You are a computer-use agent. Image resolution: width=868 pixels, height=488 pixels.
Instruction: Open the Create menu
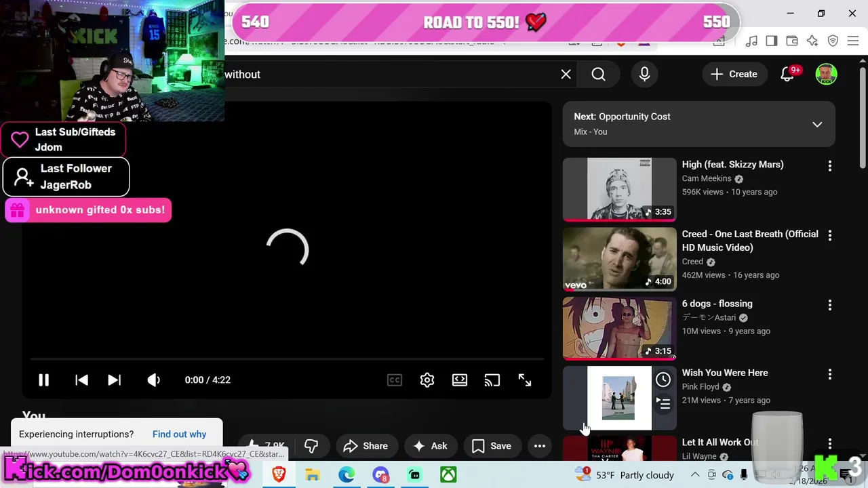(734, 75)
